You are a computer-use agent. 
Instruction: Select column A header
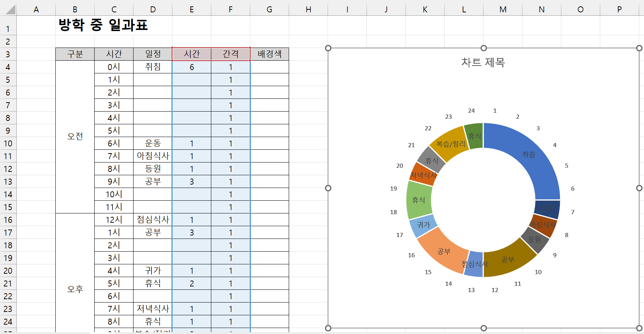[36, 9]
